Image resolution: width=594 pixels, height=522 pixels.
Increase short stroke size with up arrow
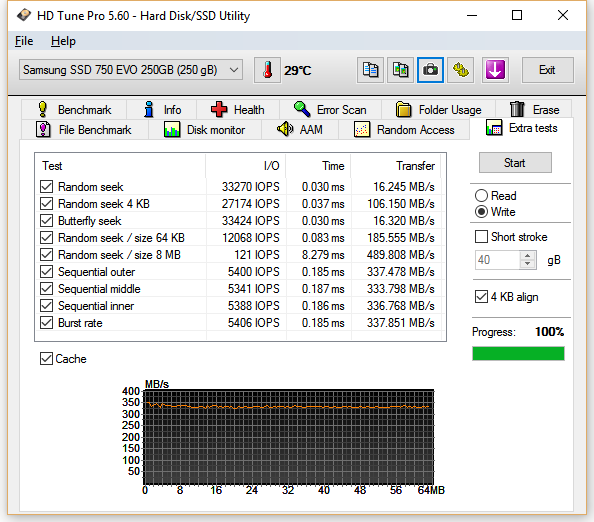tap(528, 256)
